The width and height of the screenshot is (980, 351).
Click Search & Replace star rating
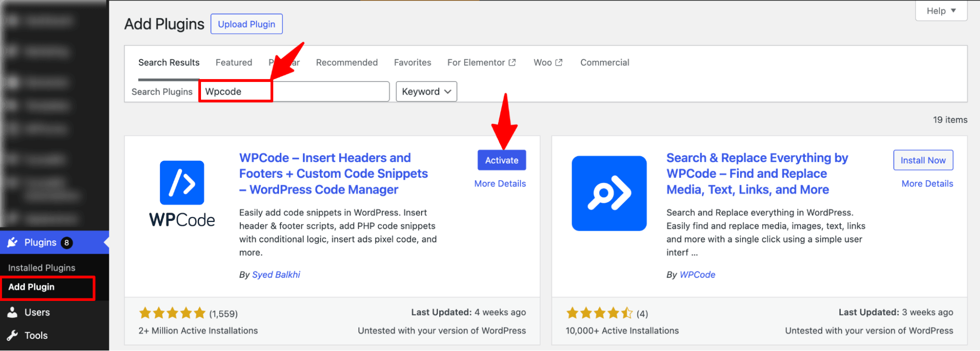tap(600, 313)
